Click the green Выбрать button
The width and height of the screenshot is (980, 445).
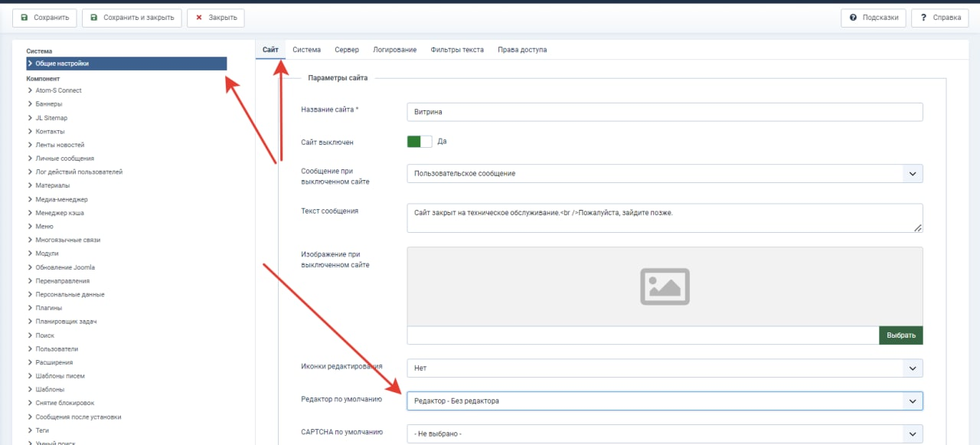click(x=901, y=335)
